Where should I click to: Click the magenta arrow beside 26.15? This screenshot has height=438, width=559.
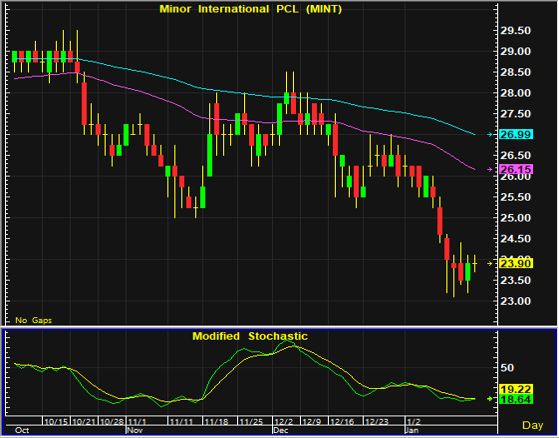tap(490, 170)
